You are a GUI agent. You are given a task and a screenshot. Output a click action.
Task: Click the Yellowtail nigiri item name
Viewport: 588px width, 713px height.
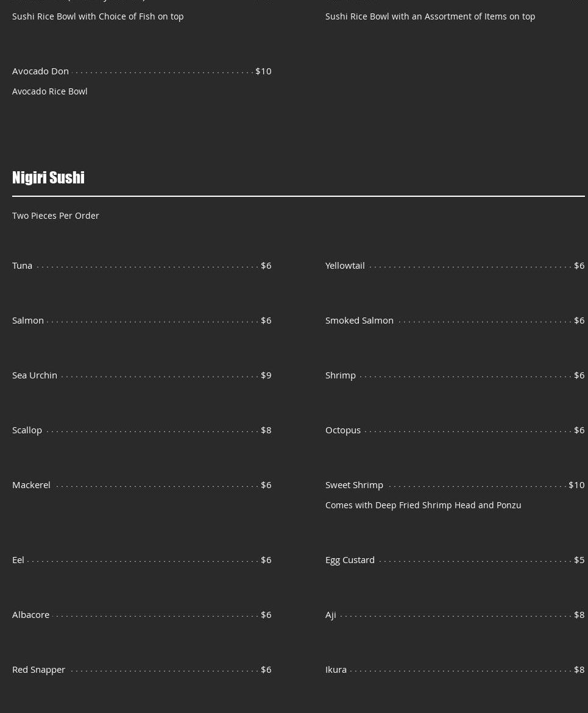345,265
